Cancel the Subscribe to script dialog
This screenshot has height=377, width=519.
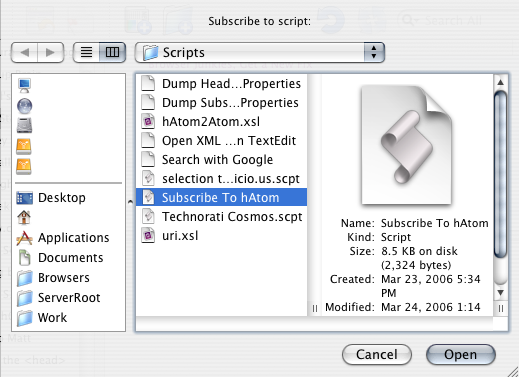point(377,354)
